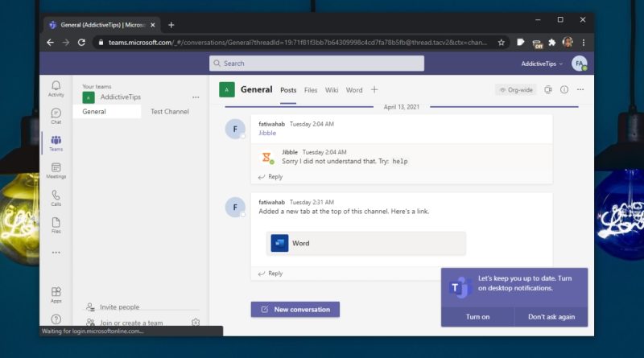Click the green General channel avatar

pyautogui.click(x=227, y=89)
